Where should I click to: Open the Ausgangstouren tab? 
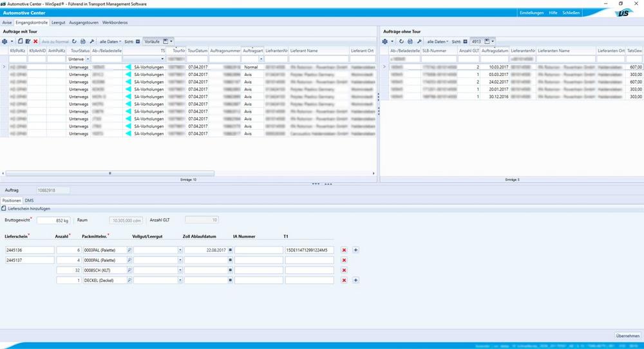pyautogui.click(x=84, y=23)
